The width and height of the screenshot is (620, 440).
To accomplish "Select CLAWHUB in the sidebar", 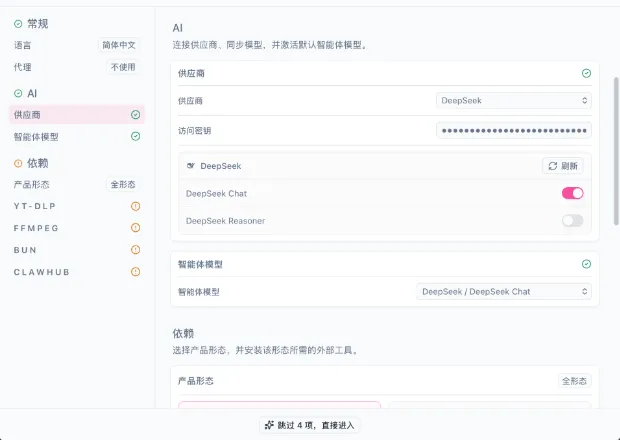I will tap(77, 272).
